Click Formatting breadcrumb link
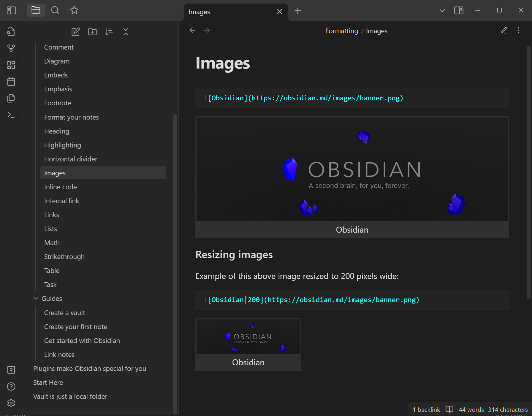Screen dimensions: 532x416 tap(341, 31)
